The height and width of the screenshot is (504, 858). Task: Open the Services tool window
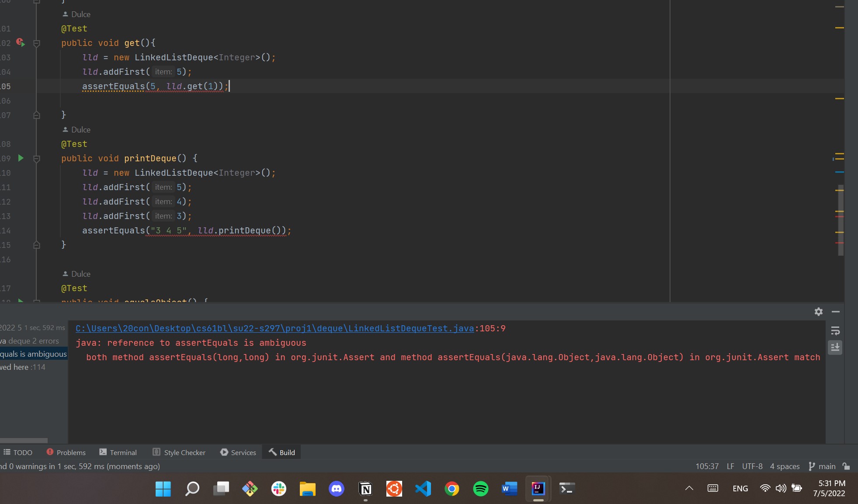238,452
